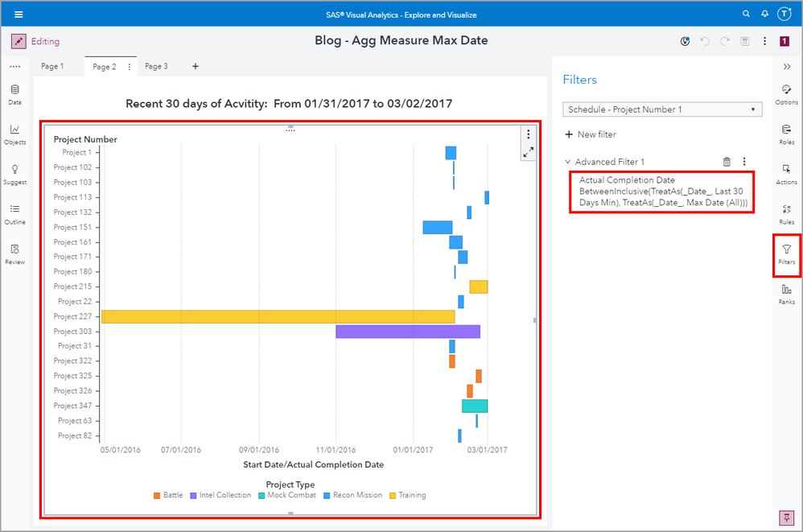Click the Project Type legend title
This screenshot has height=532, width=803.
[x=290, y=485]
